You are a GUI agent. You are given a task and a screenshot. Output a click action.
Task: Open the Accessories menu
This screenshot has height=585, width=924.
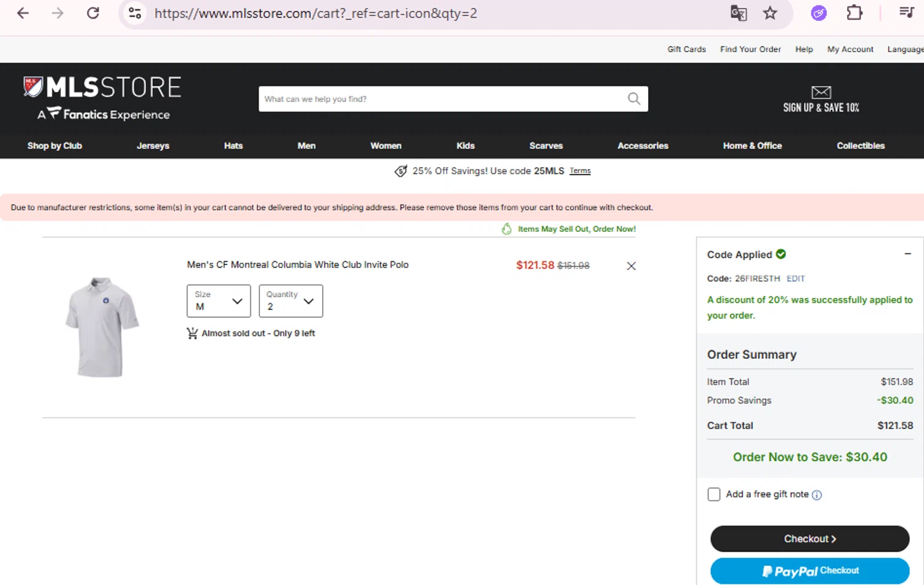click(x=643, y=145)
